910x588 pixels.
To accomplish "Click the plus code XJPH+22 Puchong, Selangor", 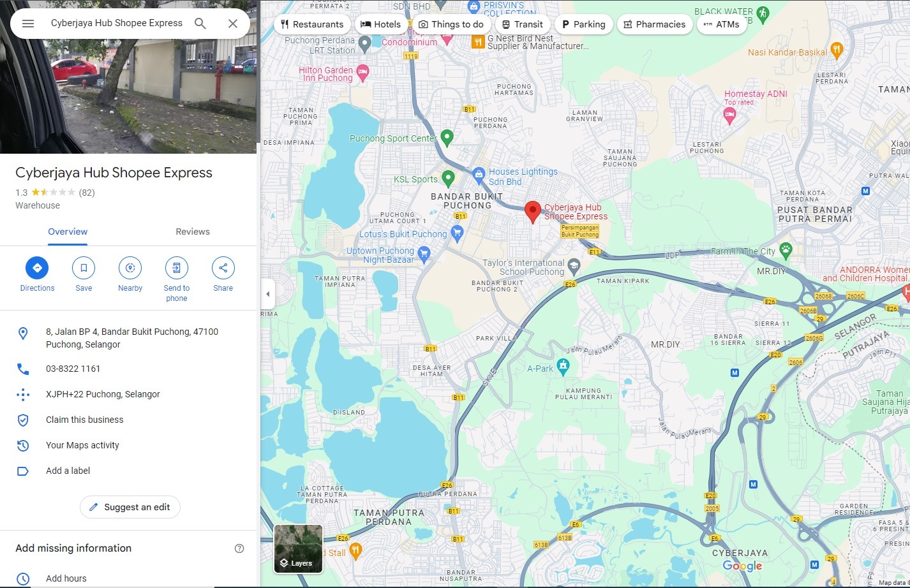I will [x=103, y=394].
